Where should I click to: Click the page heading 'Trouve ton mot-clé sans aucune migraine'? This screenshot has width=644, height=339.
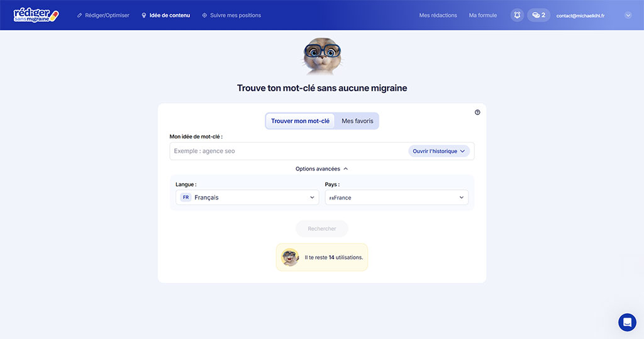[322, 88]
